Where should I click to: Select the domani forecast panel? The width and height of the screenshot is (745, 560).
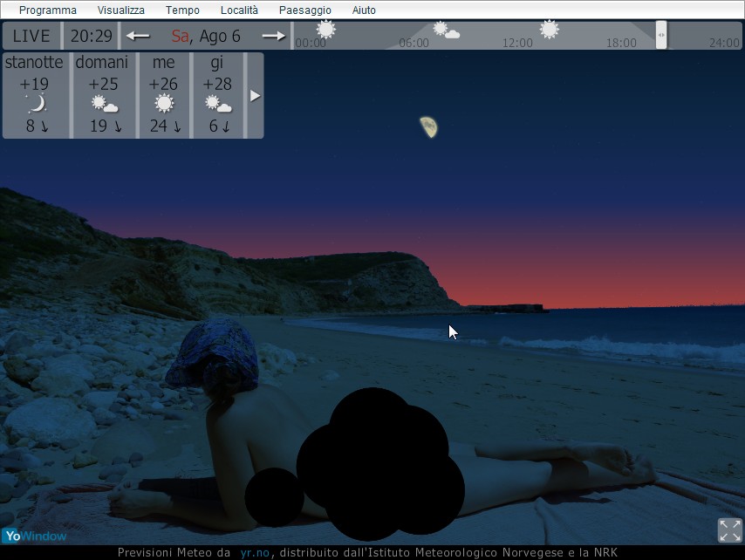coord(104,95)
